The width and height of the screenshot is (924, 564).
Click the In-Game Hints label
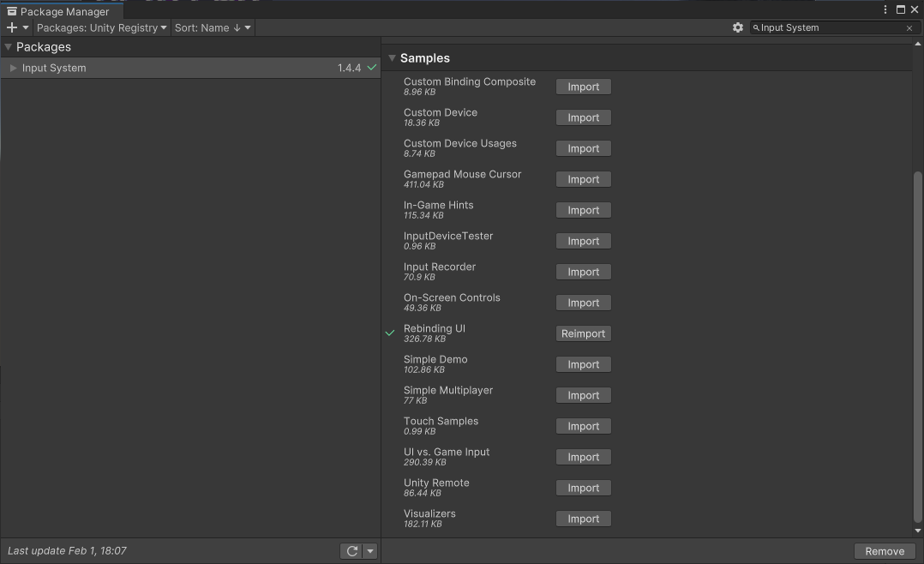tap(439, 205)
